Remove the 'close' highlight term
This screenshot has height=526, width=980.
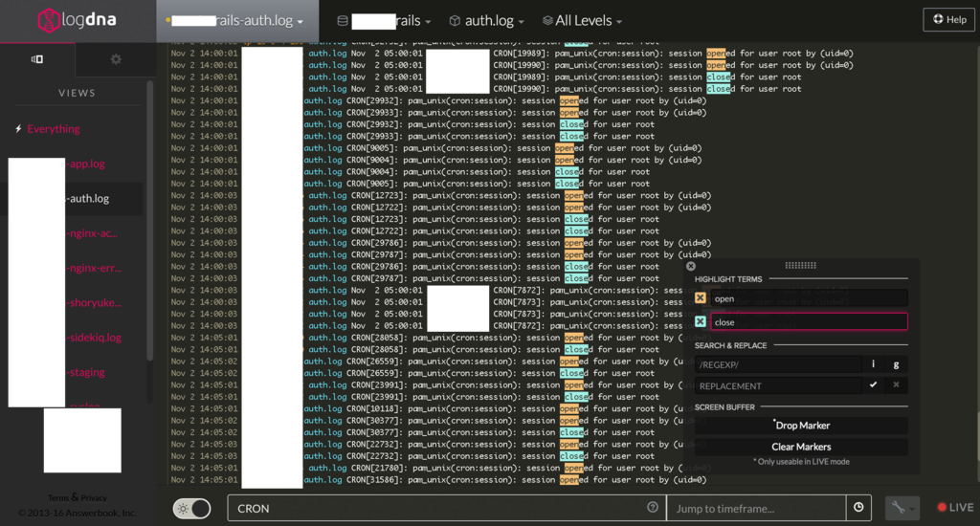pos(700,321)
